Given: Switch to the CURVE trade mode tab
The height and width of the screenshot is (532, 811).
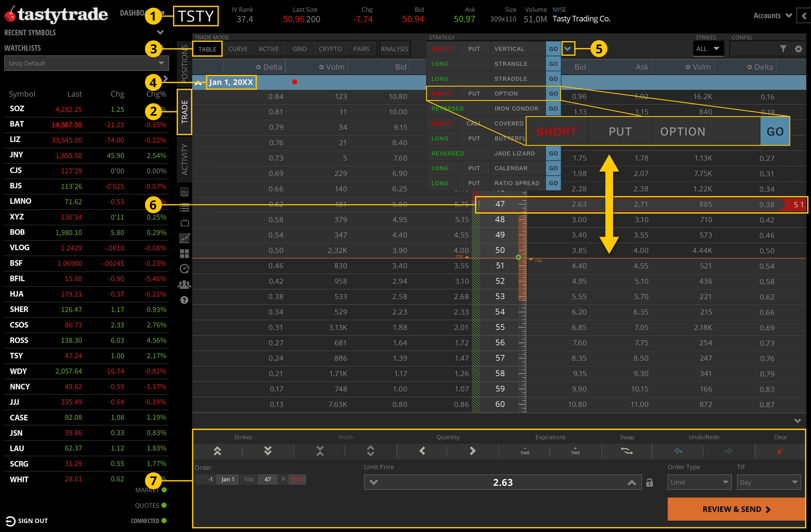Looking at the screenshot, I should pyautogui.click(x=238, y=48).
